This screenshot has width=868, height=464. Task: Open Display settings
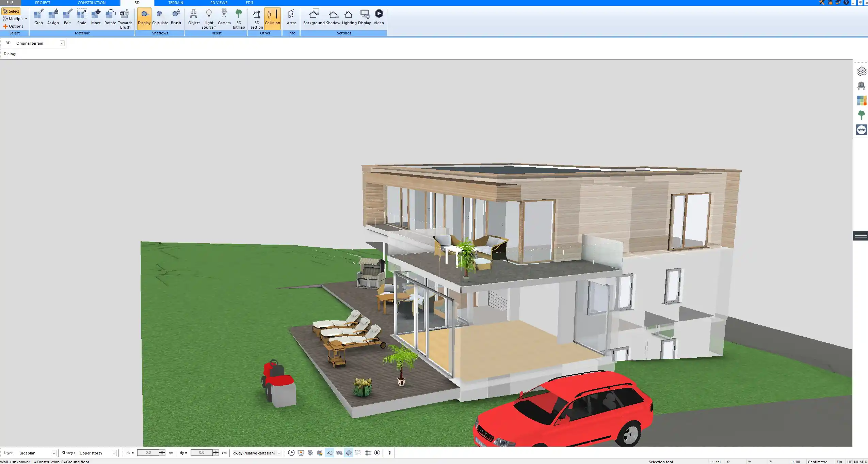pyautogui.click(x=364, y=17)
